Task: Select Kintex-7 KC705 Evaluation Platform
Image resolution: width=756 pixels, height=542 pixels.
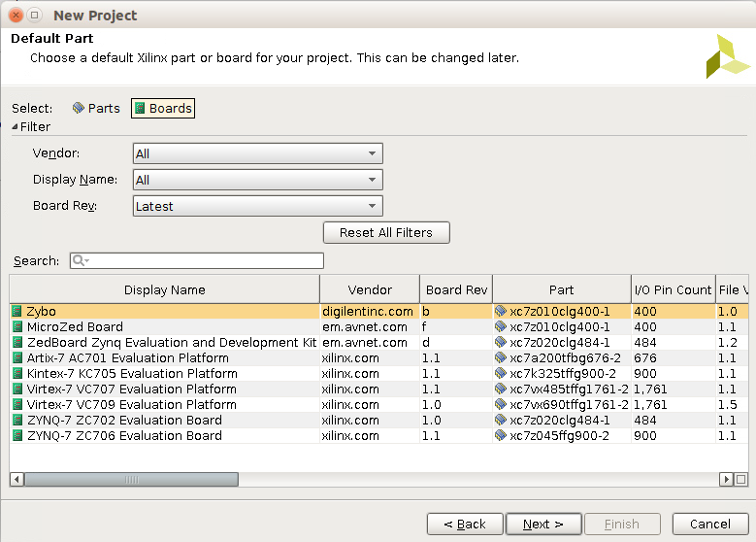Action: click(378, 373)
